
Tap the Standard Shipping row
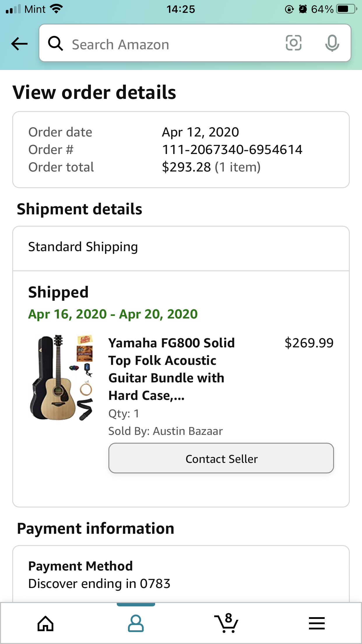point(181,247)
